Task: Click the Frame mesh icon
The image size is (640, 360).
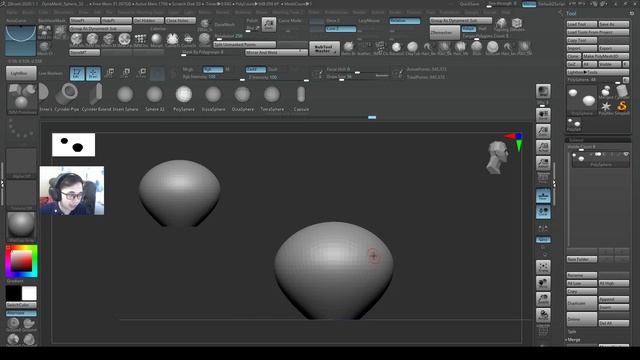Action: (543, 267)
